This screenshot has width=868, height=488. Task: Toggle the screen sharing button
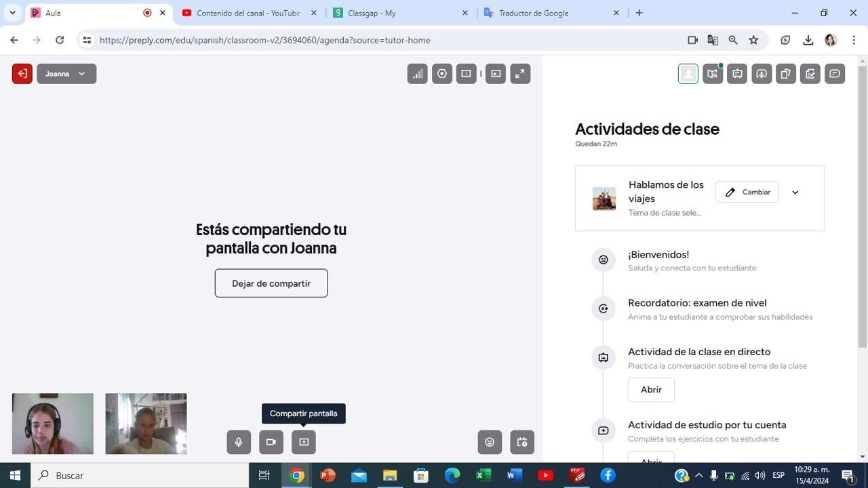coord(304,442)
